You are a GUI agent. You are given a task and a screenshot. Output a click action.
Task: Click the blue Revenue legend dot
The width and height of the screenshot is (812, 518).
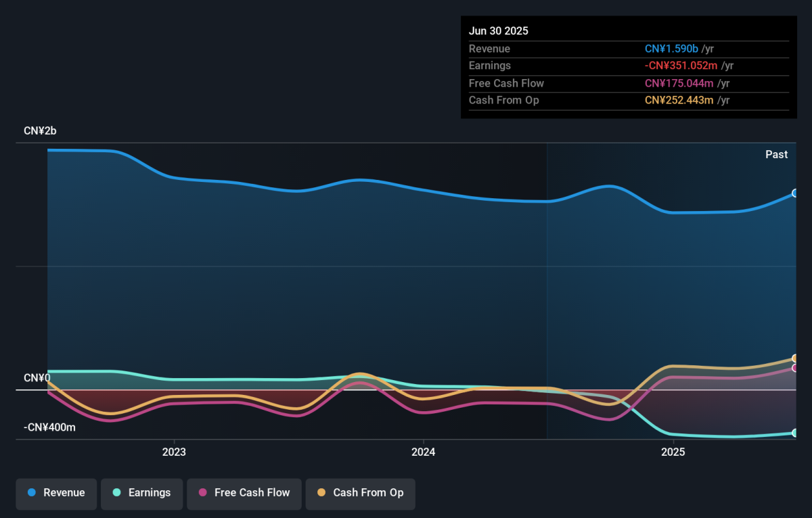(x=31, y=493)
